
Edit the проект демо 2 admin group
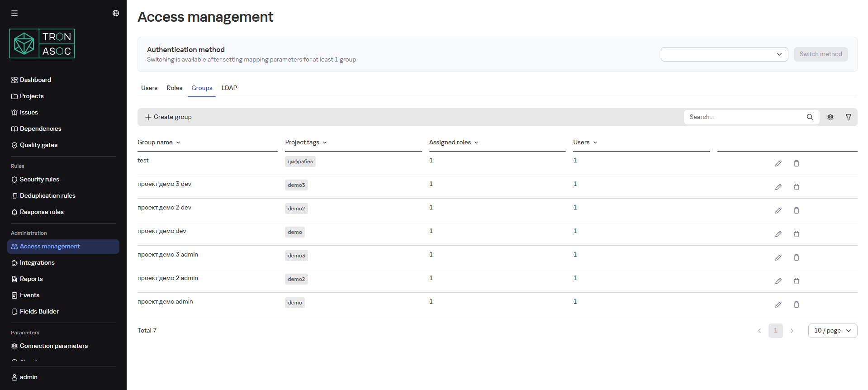pyautogui.click(x=778, y=281)
